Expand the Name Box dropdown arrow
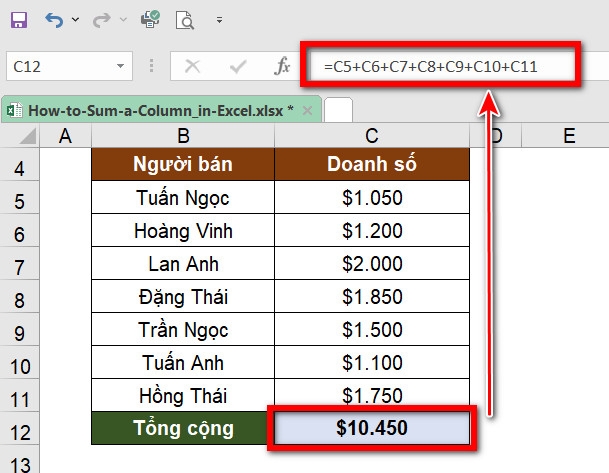The width and height of the screenshot is (609, 473). pos(121,66)
